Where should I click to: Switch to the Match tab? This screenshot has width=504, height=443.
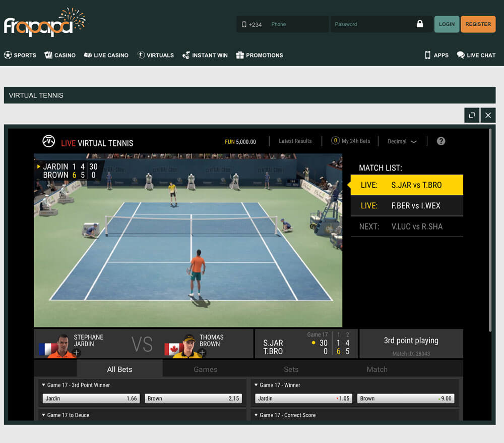click(377, 369)
